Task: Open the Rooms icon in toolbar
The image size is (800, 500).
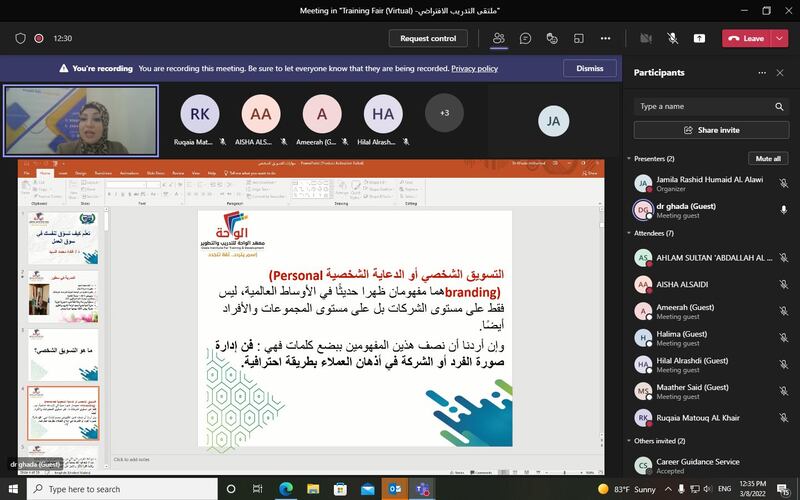Action: 579,38
